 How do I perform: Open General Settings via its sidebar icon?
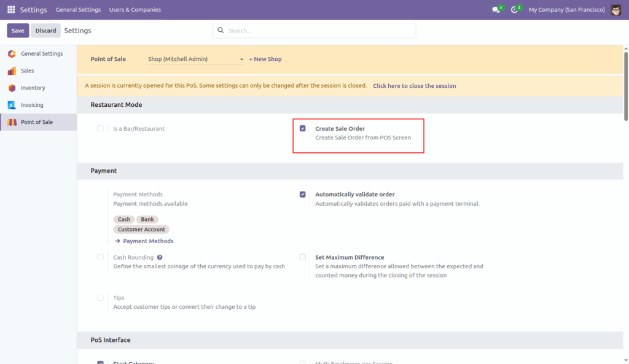tap(12, 53)
